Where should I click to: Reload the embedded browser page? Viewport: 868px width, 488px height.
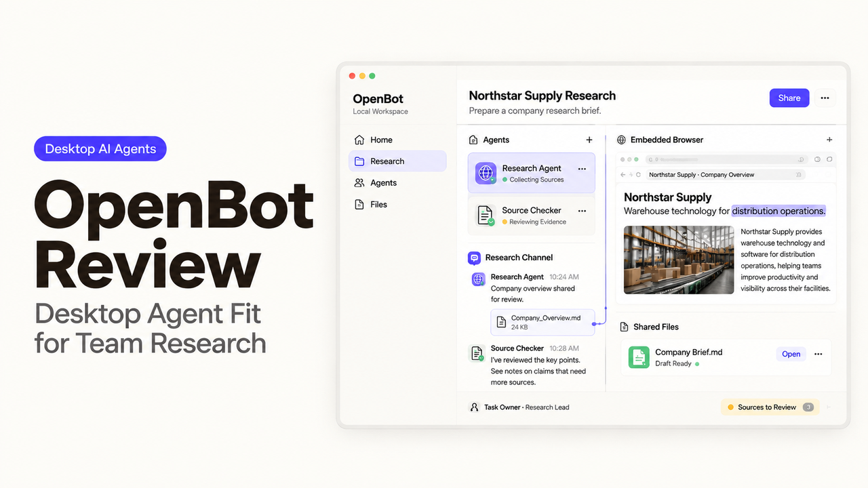pyautogui.click(x=638, y=175)
